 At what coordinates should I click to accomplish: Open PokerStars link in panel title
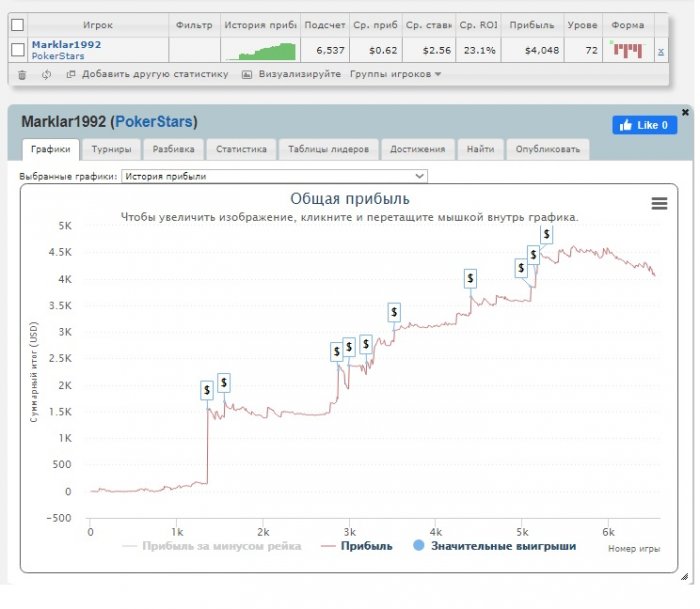154,121
